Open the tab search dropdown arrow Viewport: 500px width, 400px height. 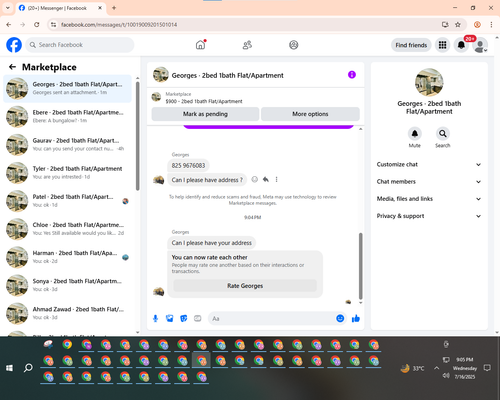8,8
